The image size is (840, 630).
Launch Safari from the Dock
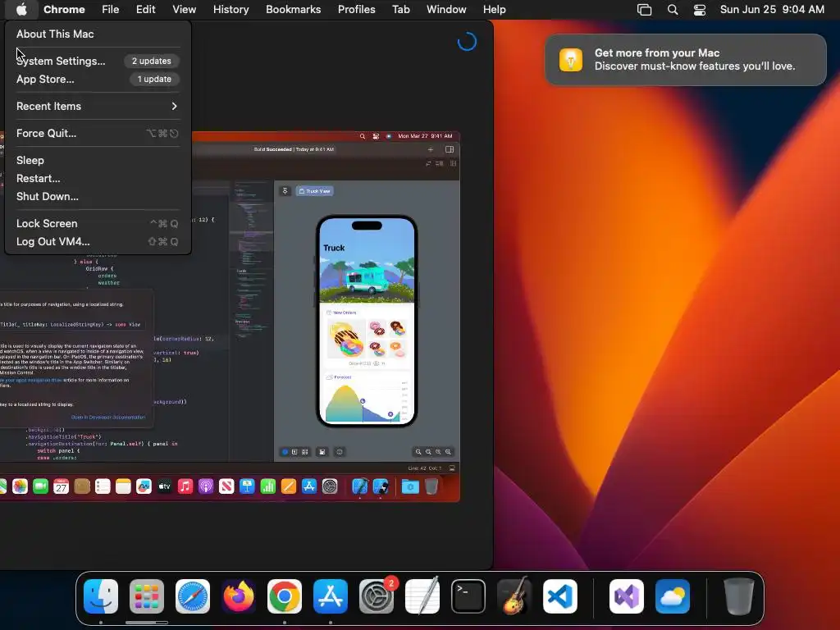click(x=193, y=596)
